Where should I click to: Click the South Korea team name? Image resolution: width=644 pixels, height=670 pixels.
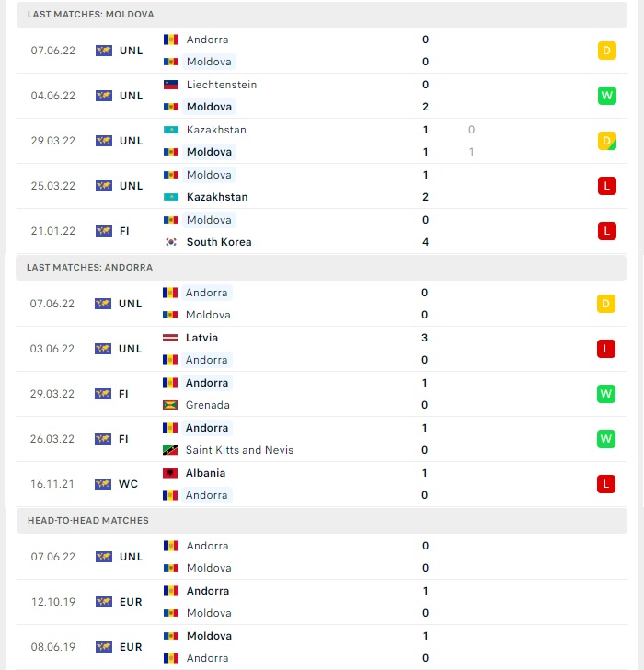(x=219, y=242)
